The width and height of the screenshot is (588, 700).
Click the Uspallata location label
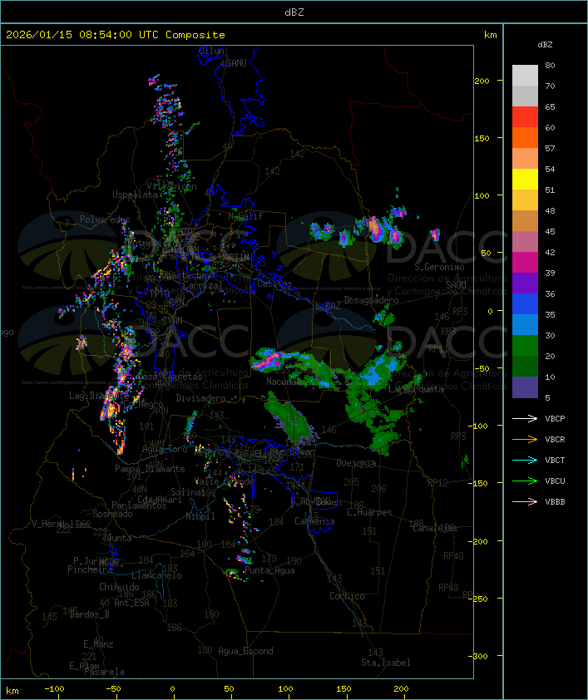click(134, 195)
